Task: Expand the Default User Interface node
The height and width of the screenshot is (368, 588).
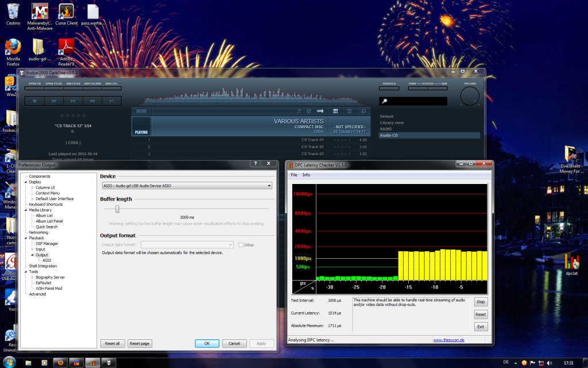Action: (x=33, y=199)
